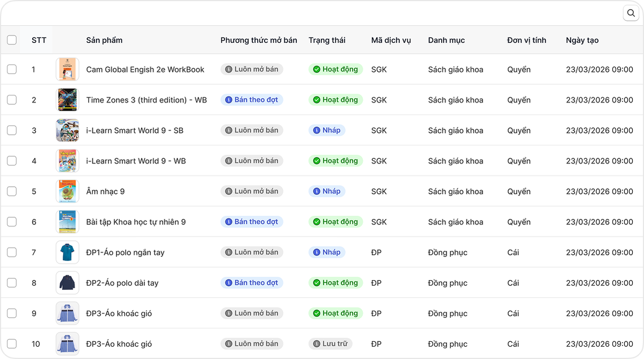
Task: Click Nháp badge on i-Learn Smart World 9 - SB row
Action: (327, 130)
